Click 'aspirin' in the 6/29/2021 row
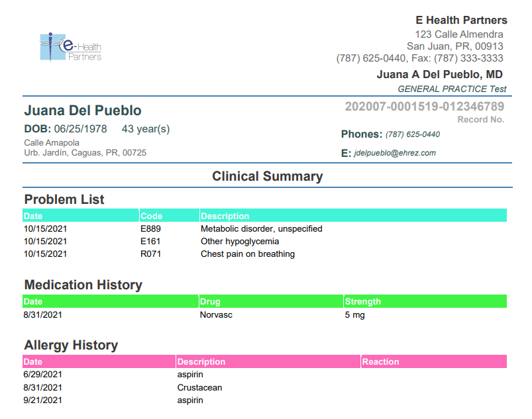The image size is (532, 419). pyautogui.click(x=190, y=375)
